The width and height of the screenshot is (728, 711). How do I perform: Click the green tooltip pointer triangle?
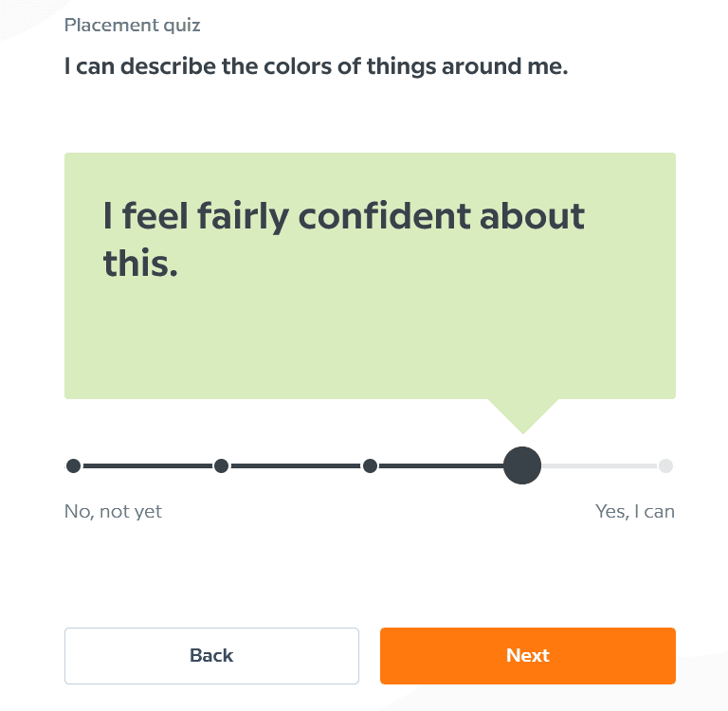tap(522, 412)
